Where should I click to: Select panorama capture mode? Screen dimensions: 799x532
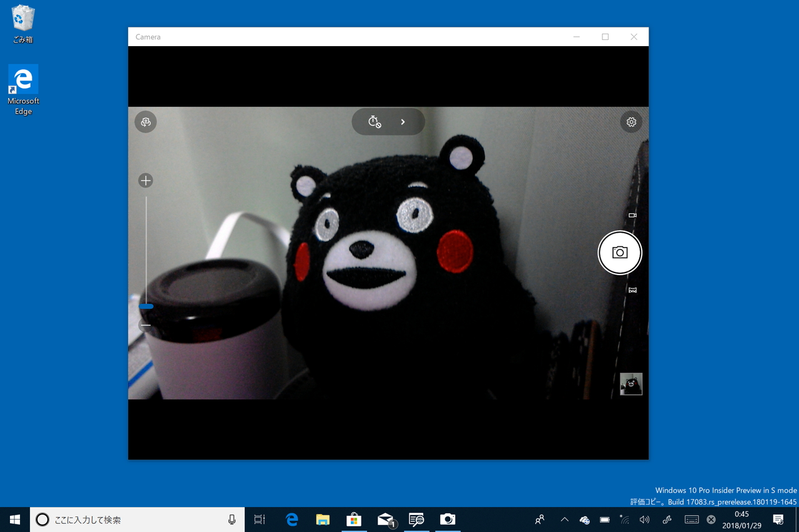point(632,289)
